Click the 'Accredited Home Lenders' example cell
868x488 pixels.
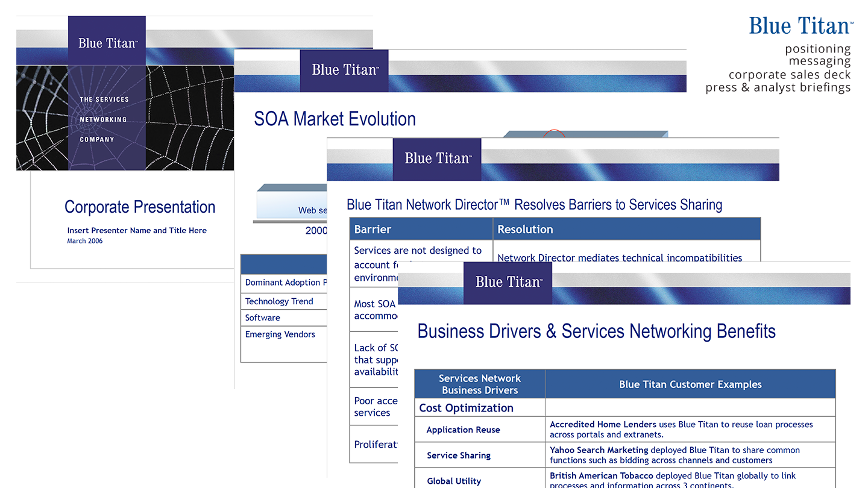click(690, 430)
